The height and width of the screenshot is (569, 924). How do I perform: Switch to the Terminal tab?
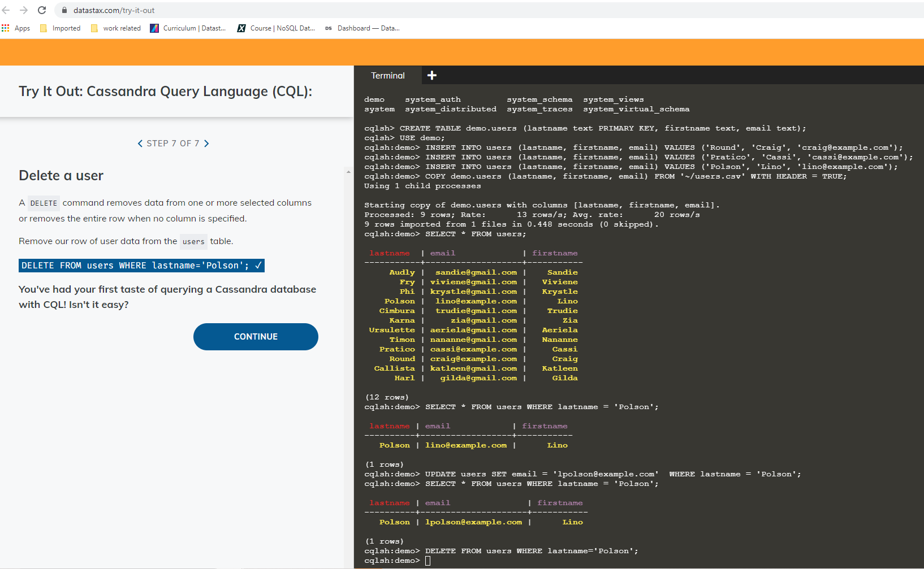[x=388, y=75]
